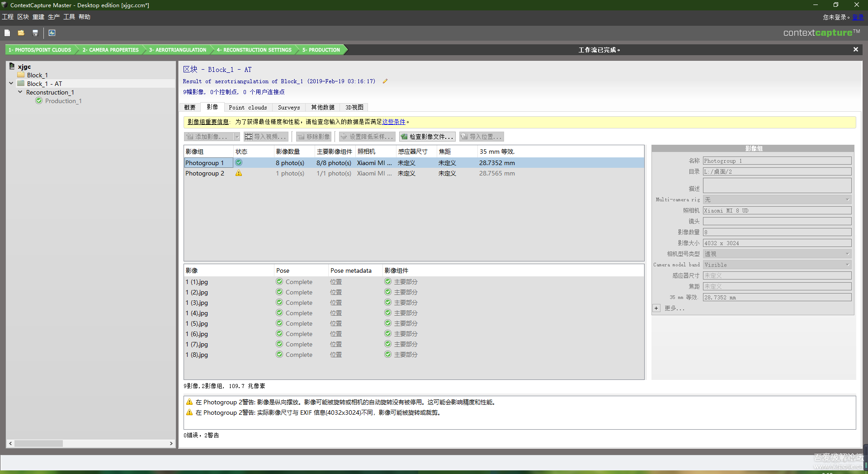
Task: Collapse the Block_1 - AT tree node
Action: [11, 83]
